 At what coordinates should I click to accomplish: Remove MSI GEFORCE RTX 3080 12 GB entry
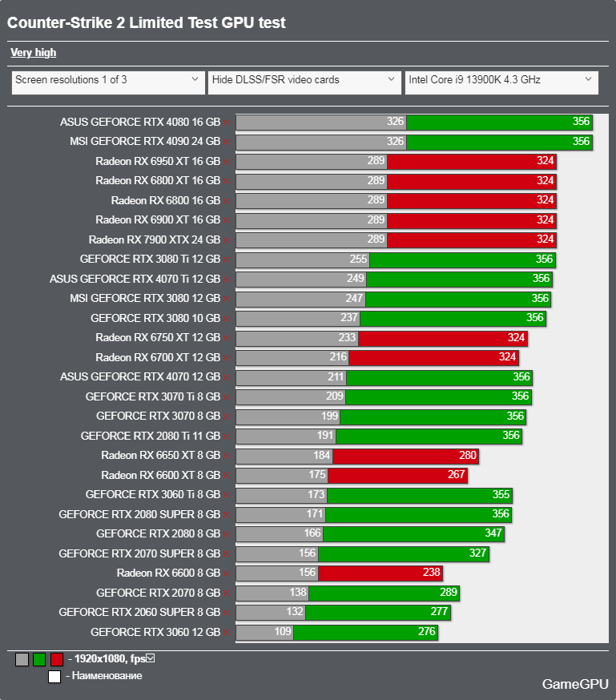point(227,299)
